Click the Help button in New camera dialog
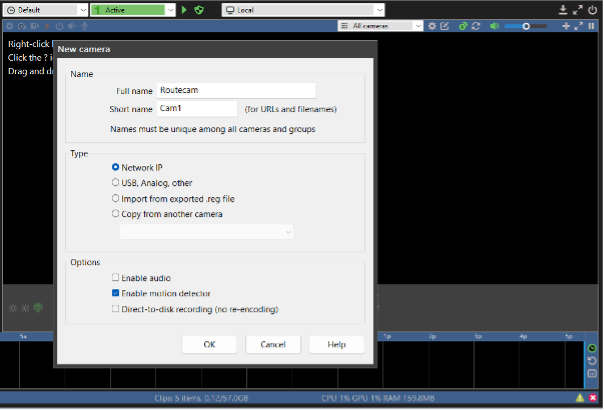 coord(336,344)
